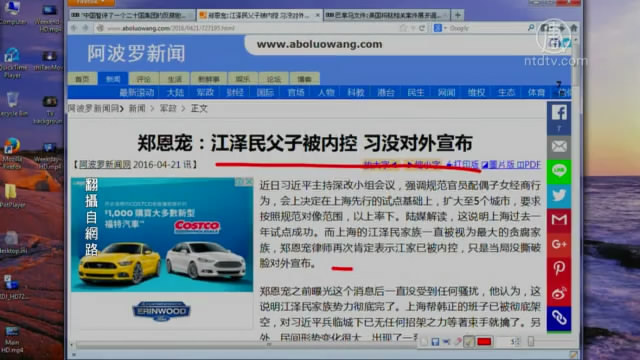Open a new browser tab with plus
This screenshot has width=640, height=360.
(458, 15)
